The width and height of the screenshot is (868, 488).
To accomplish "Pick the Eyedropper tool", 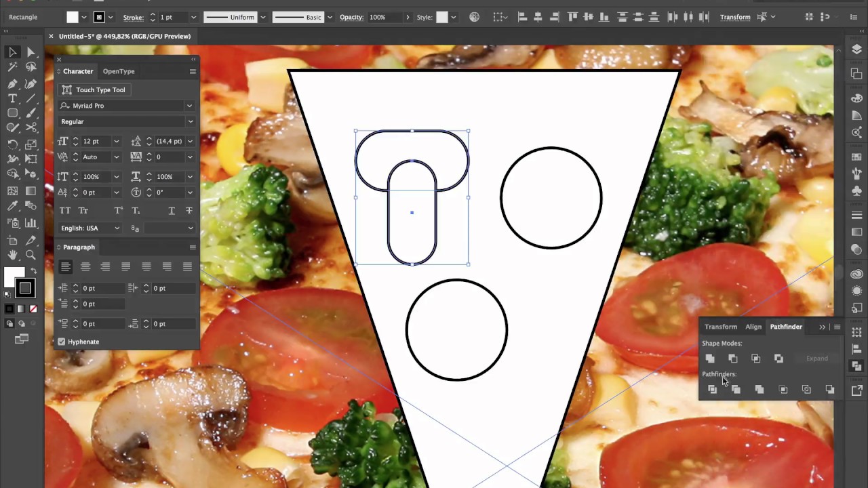I will (x=13, y=207).
